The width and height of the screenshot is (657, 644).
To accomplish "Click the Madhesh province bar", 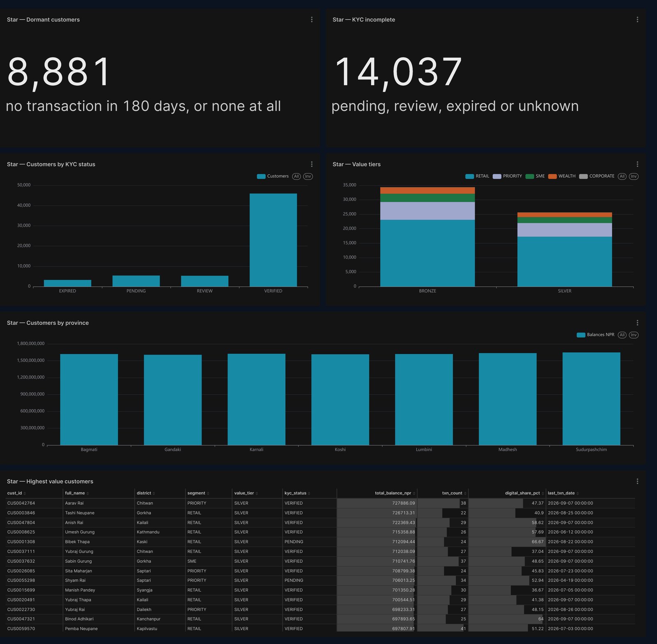I will [508, 399].
